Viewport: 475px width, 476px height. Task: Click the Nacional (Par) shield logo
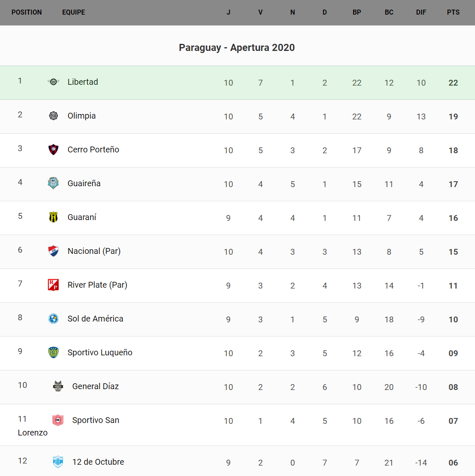53,251
